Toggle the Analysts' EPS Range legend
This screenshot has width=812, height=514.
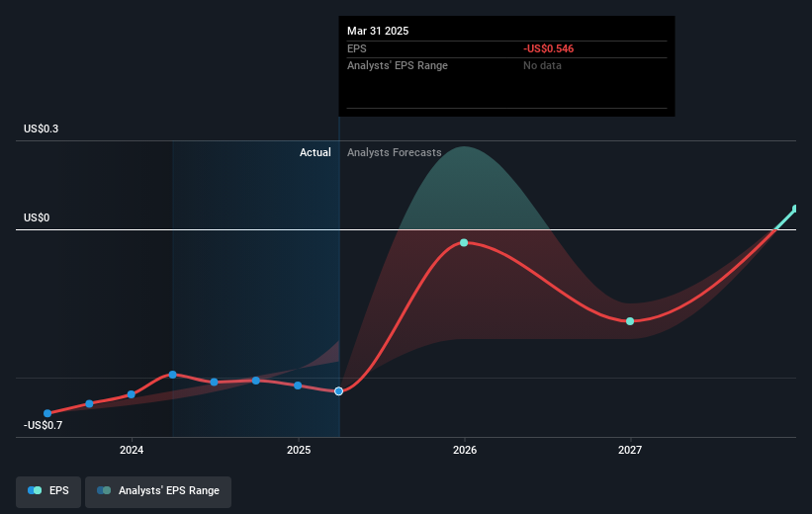click(x=158, y=491)
